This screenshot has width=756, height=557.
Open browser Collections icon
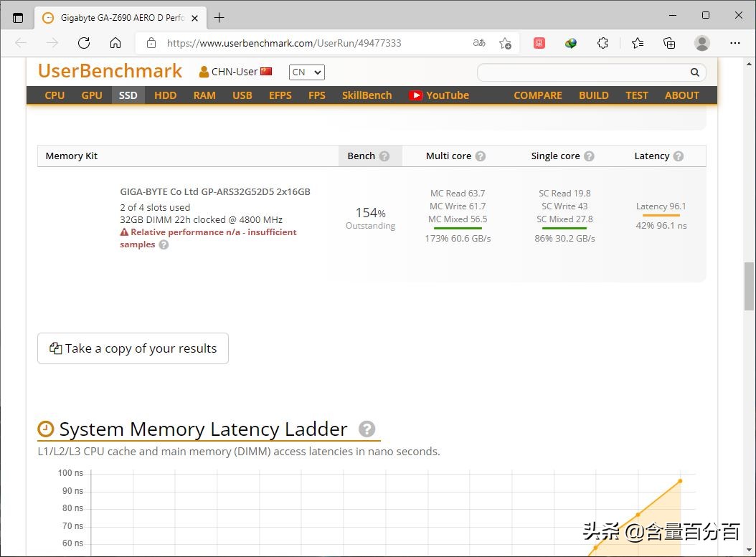click(669, 43)
